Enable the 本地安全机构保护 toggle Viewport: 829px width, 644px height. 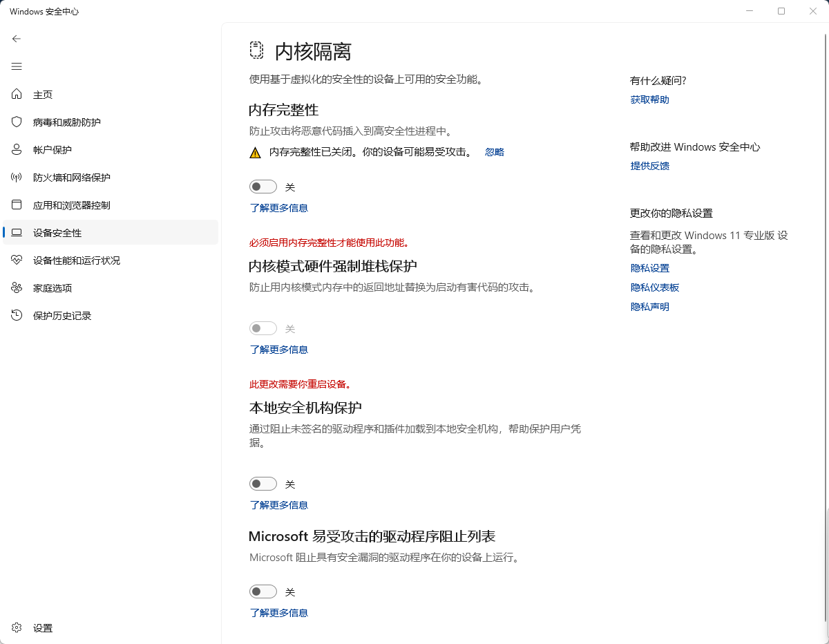263,484
